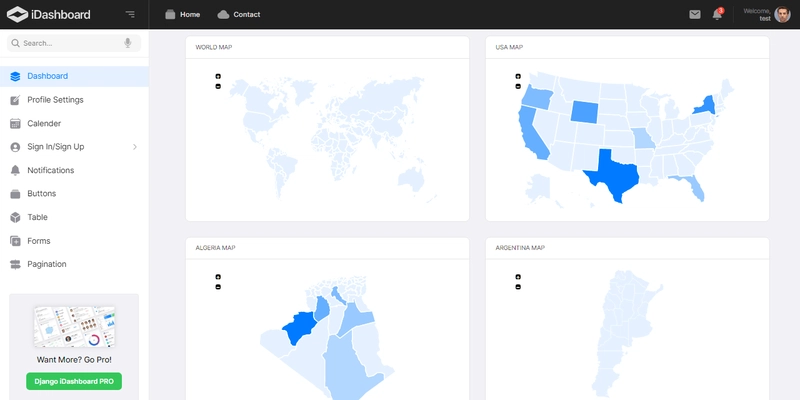Open the mail envelope icon

pyautogui.click(x=694, y=14)
